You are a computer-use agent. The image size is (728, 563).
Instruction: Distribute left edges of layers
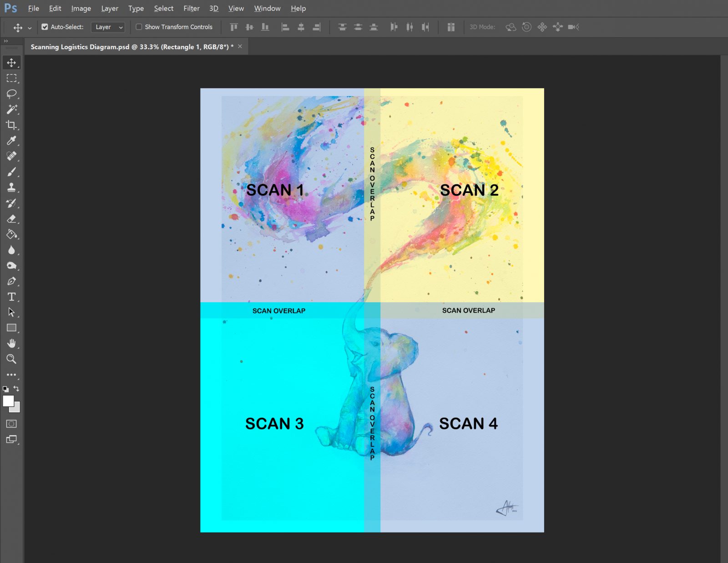pyautogui.click(x=394, y=27)
